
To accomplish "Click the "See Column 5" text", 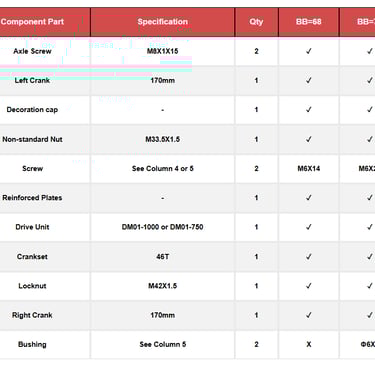I will click(163, 344).
